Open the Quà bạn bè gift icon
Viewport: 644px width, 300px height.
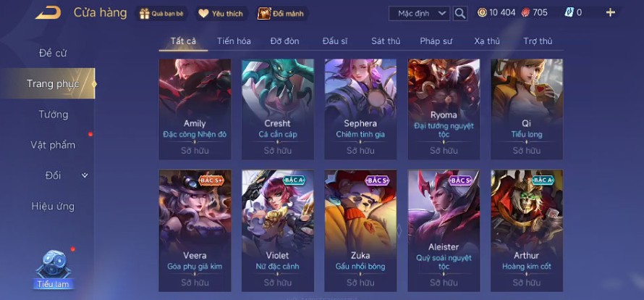pyautogui.click(x=145, y=14)
